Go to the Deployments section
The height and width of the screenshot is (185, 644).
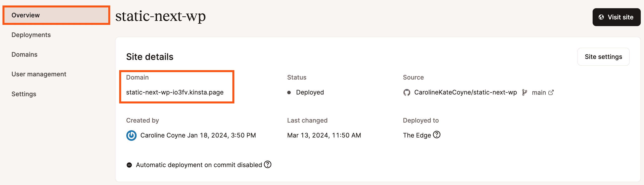pyautogui.click(x=31, y=35)
